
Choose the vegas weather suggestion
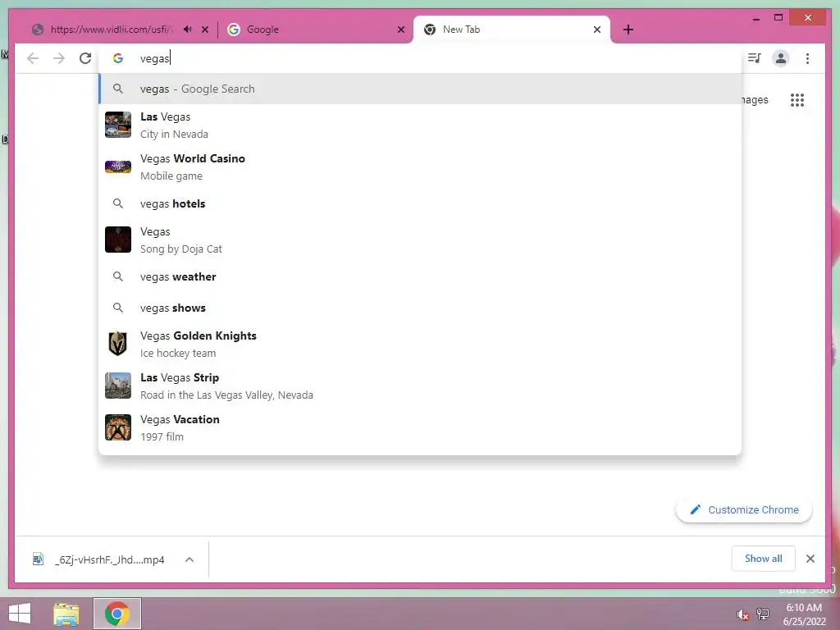420,276
